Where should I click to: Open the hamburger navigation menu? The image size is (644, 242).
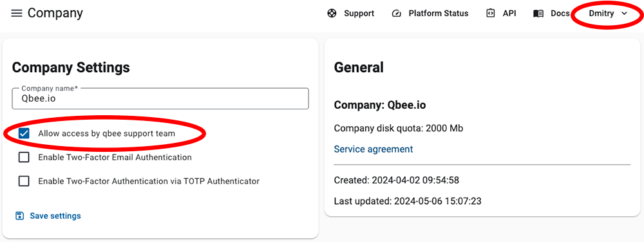(17, 14)
